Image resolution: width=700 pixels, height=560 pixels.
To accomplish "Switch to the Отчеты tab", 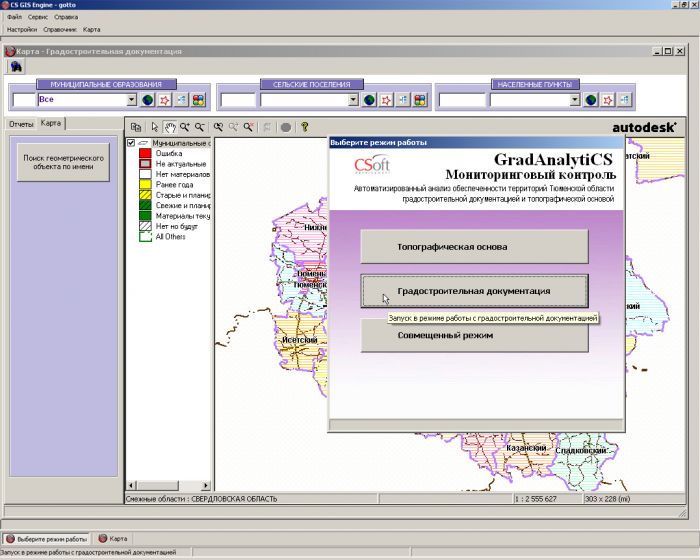I will tap(21, 124).
